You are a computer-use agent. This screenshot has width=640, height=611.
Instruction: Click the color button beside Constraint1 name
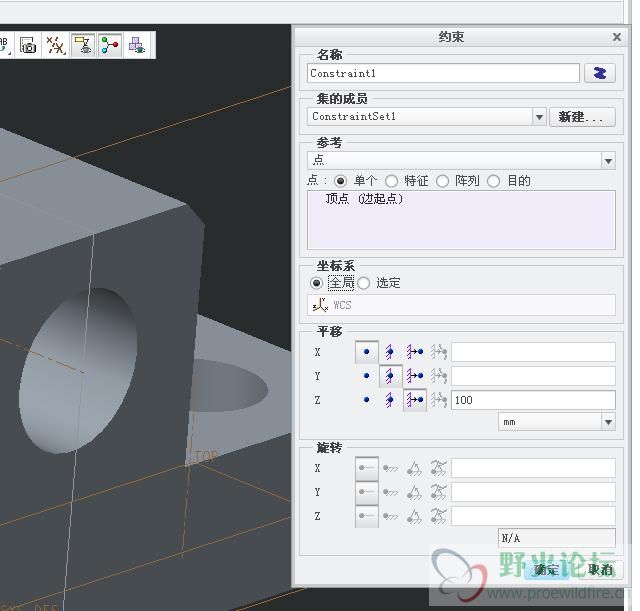pos(600,73)
